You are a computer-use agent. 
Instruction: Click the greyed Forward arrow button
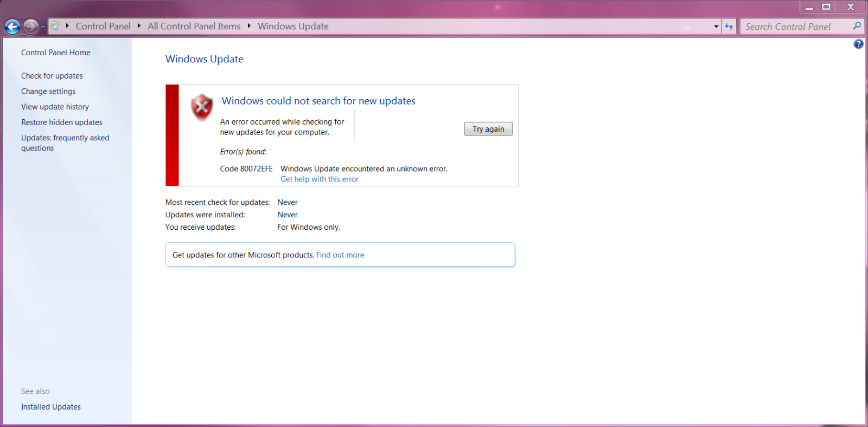(x=31, y=27)
